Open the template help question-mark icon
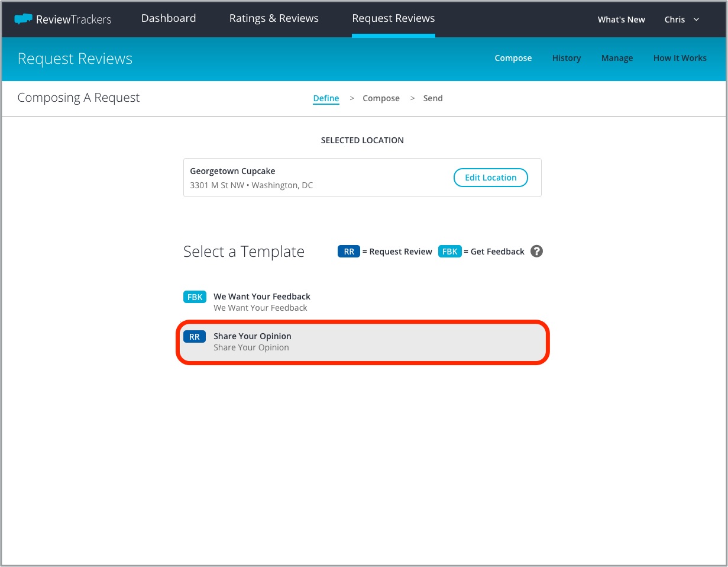 click(536, 251)
